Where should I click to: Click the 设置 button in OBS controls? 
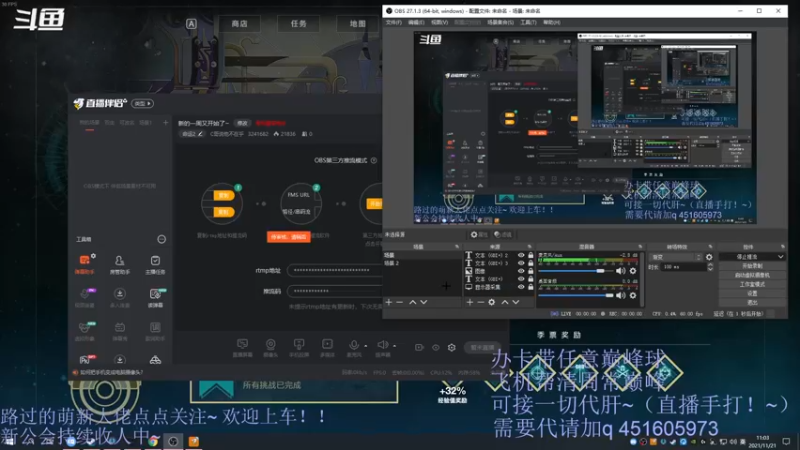(x=752, y=293)
